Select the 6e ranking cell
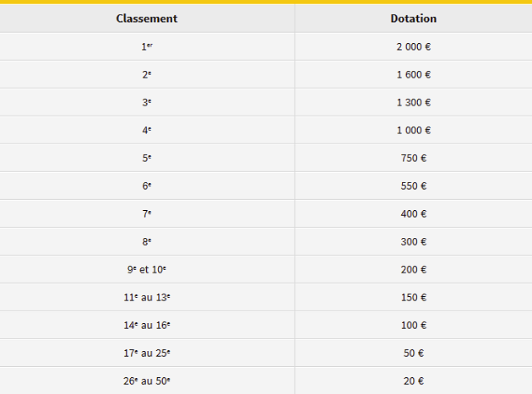This screenshot has height=394, width=532. point(147,186)
